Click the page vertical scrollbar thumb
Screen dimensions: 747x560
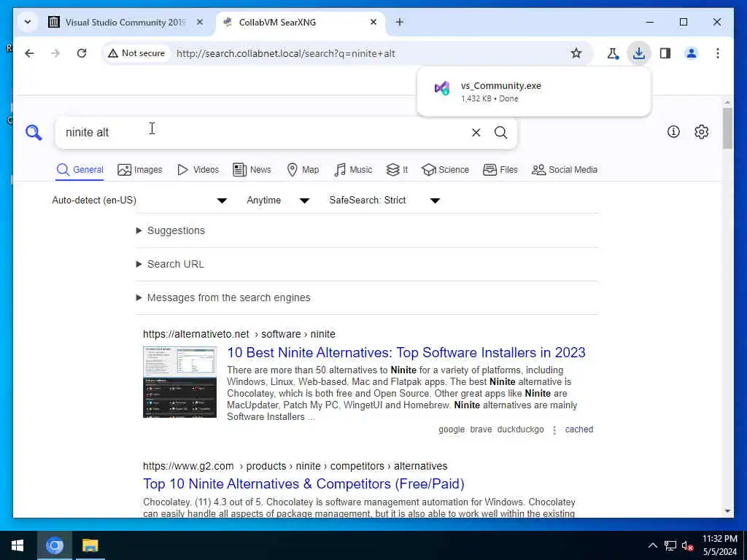[727, 128]
